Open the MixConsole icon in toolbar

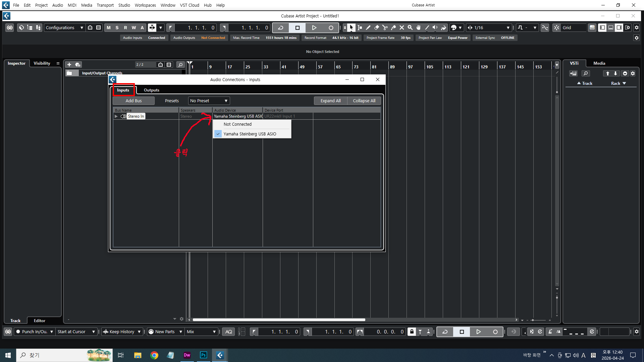tap(38, 27)
